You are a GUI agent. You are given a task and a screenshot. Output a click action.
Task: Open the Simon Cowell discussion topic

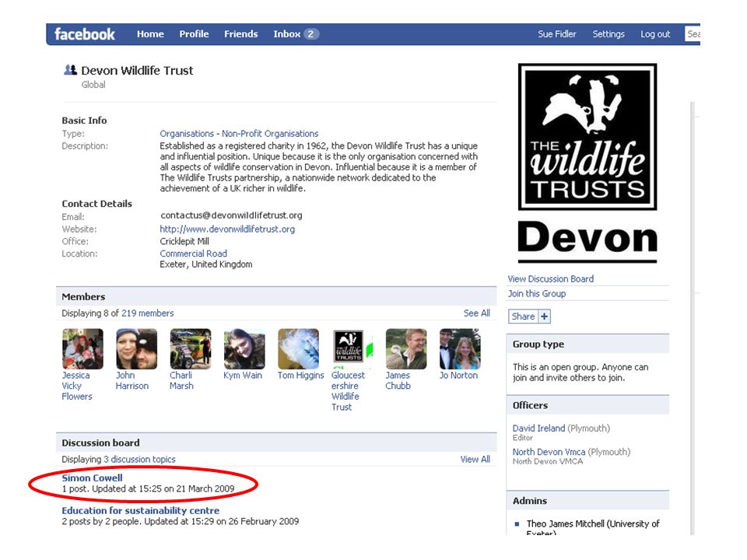[92, 478]
